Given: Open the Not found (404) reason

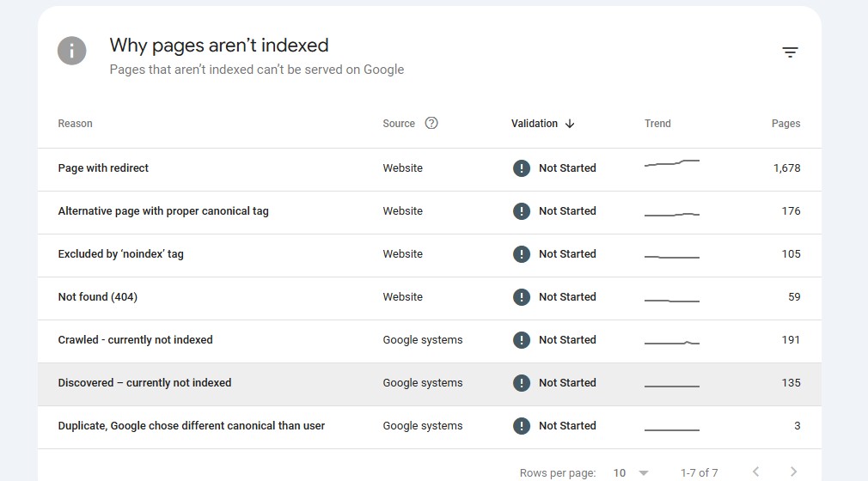Looking at the screenshot, I should click(x=97, y=296).
